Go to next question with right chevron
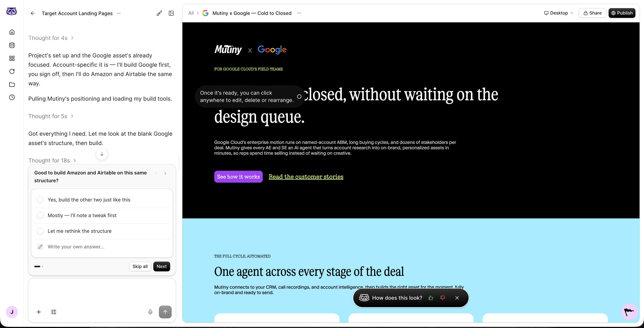Viewport: 644px width, 328px height. tap(165, 173)
